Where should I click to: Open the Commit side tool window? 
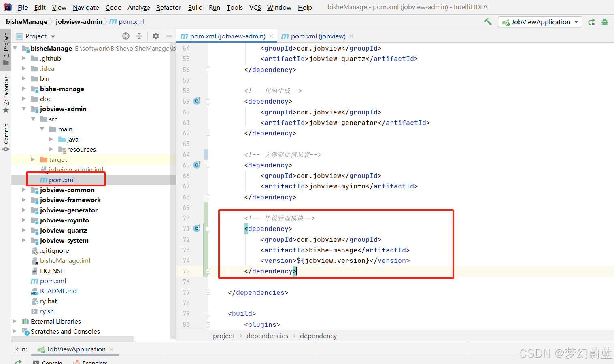6,138
